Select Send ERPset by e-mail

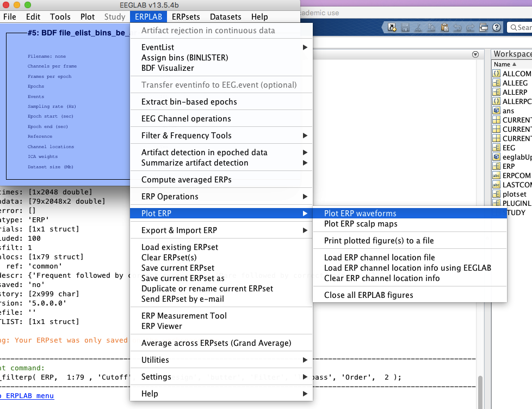[221, 299]
